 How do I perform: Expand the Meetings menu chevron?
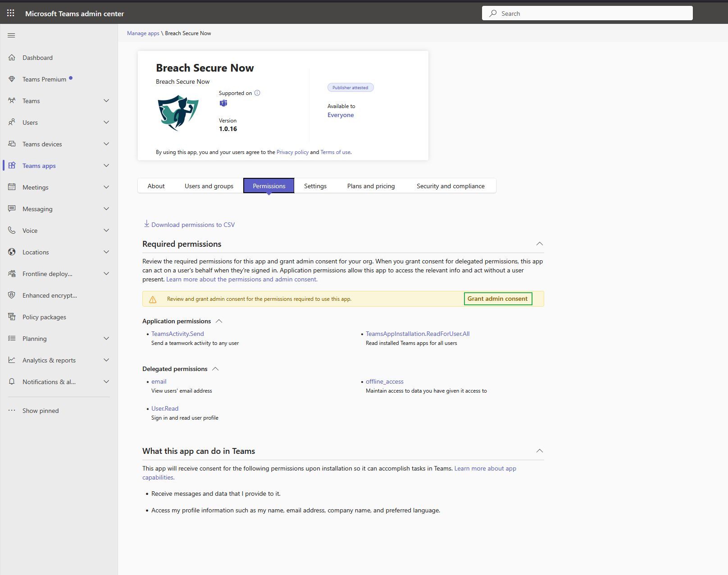point(106,187)
